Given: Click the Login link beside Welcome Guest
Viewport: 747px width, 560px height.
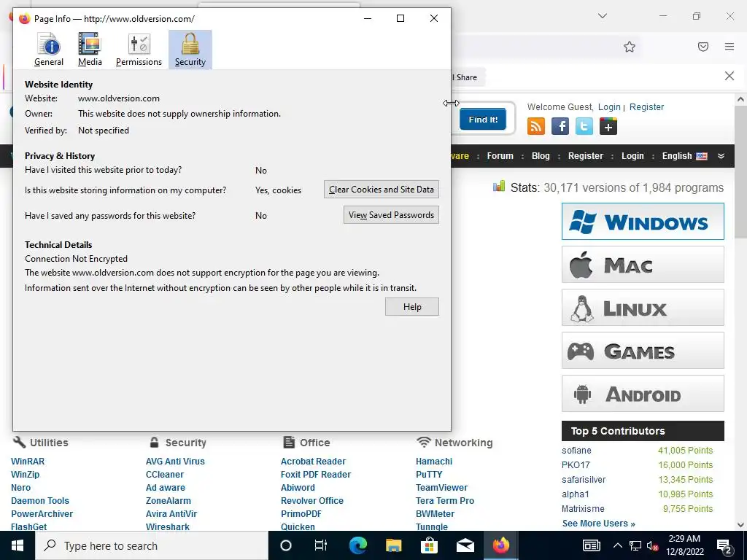Looking at the screenshot, I should (609, 107).
